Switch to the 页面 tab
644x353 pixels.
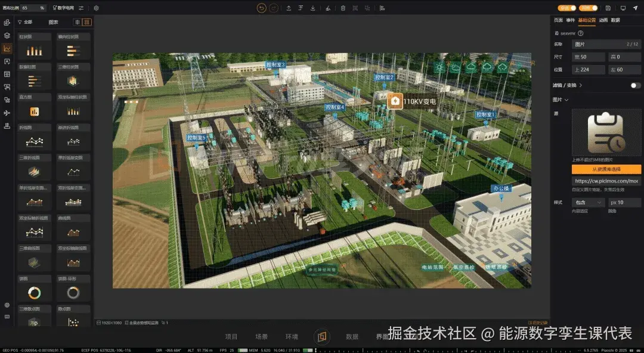[x=558, y=20]
